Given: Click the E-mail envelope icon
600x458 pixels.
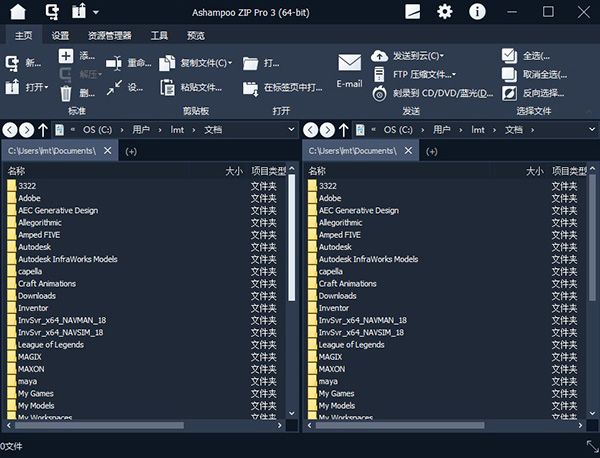Looking at the screenshot, I should click(x=349, y=64).
